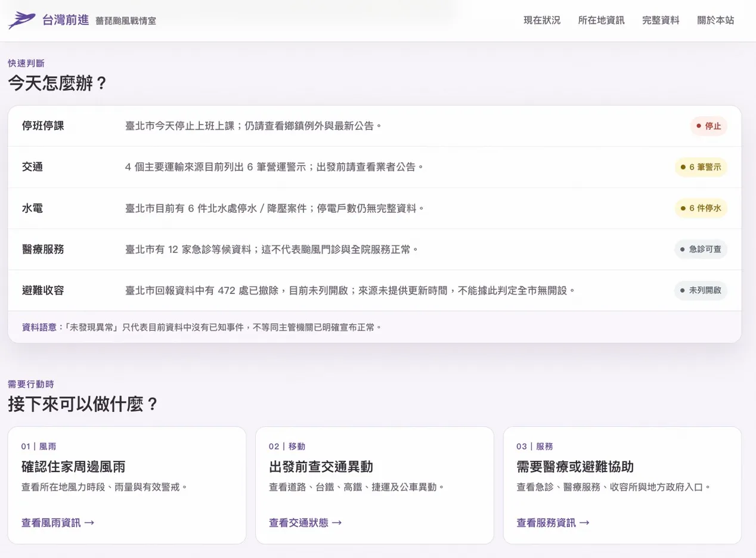Select the 停班停課 row label
The width and height of the screenshot is (756, 558).
pos(43,126)
